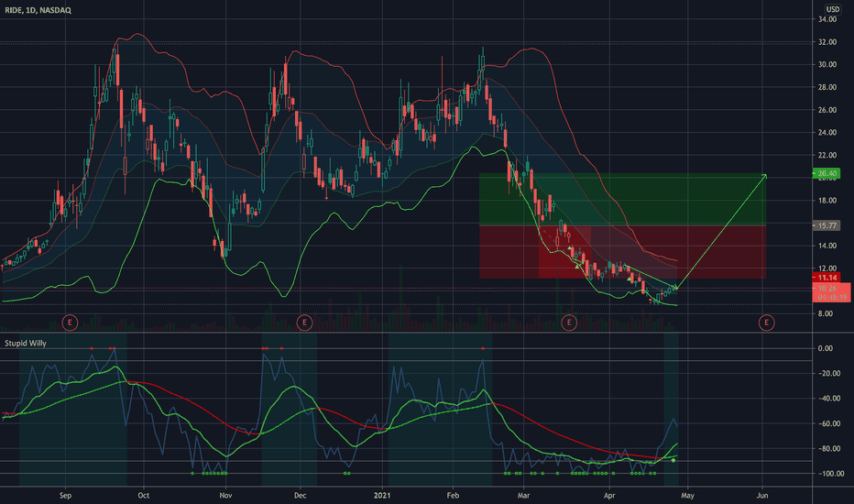The height and width of the screenshot is (504, 854).
Task: Click the 20.40 target price label
Action: coord(827,173)
